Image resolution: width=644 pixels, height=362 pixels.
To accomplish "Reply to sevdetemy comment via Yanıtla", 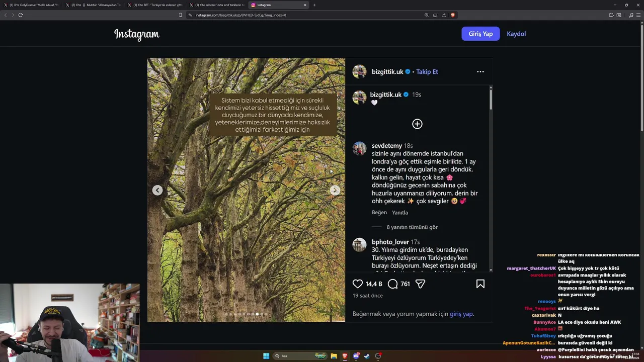I will [x=400, y=213].
